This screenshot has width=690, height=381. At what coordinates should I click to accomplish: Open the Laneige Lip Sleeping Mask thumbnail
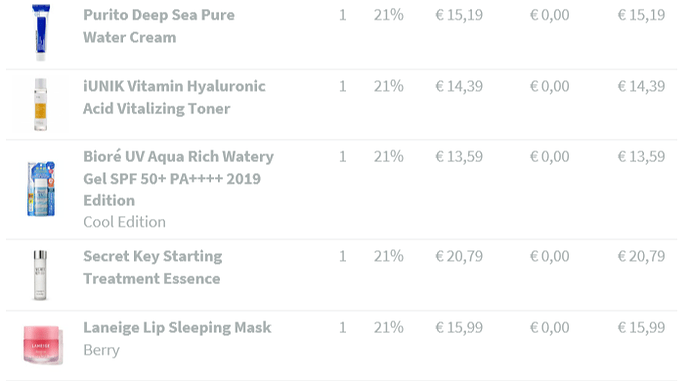tap(43, 344)
